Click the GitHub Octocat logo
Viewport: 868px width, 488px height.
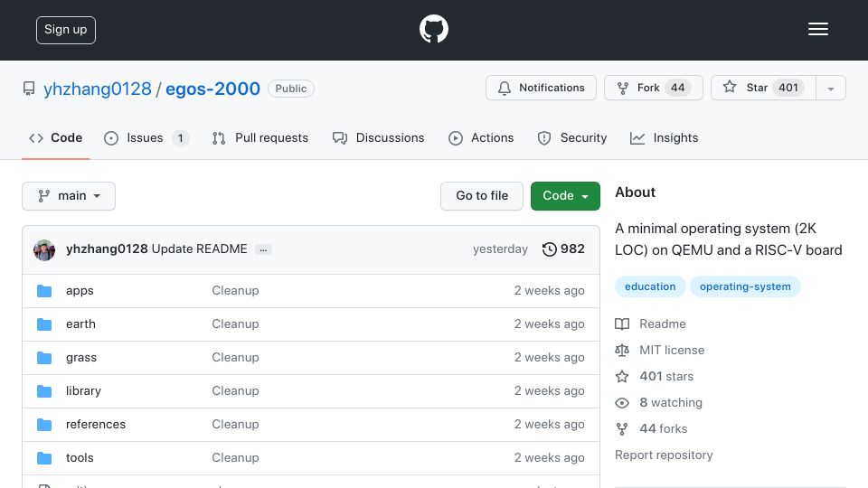[433, 29]
